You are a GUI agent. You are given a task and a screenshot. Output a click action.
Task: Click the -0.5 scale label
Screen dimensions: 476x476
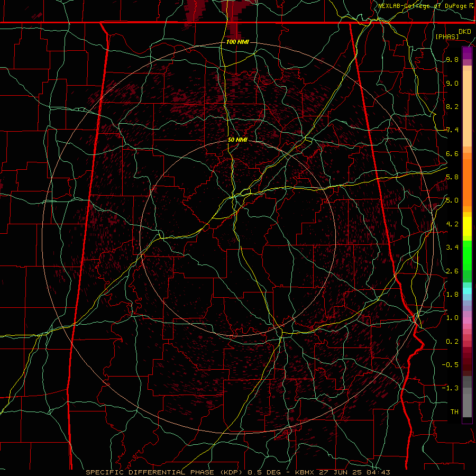click(450, 365)
